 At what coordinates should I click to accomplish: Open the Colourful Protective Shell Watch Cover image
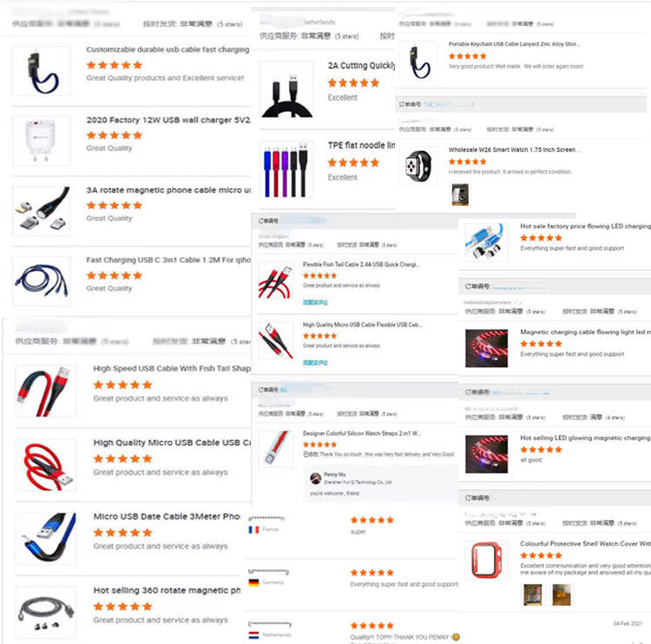[486, 560]
